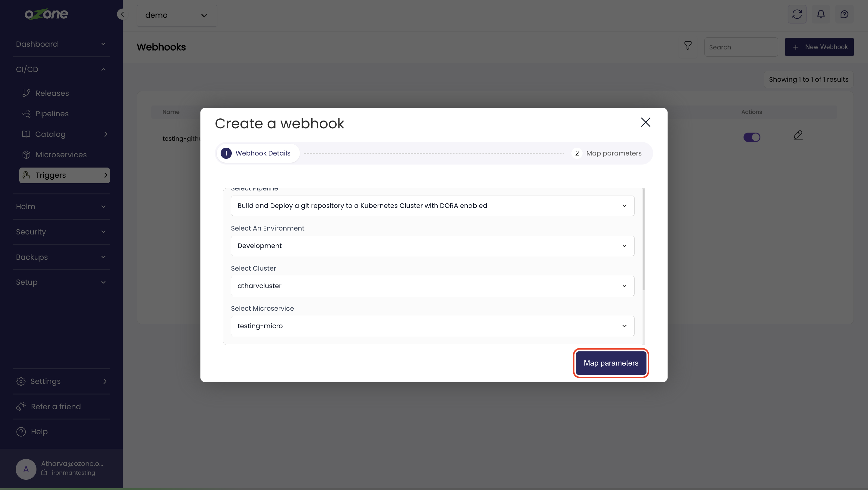Open Settings gear in the sidebar
Screen dimensions: 868x490
coord(21,381)
